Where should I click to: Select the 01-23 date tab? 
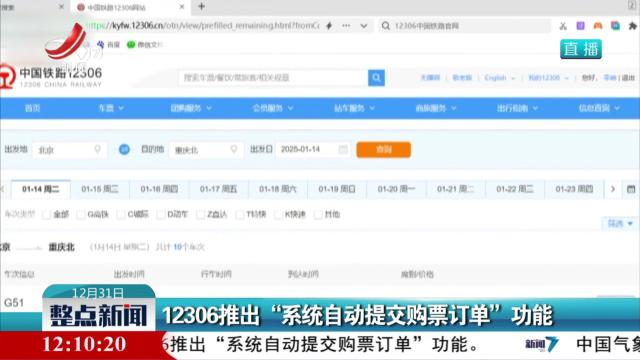574,189
